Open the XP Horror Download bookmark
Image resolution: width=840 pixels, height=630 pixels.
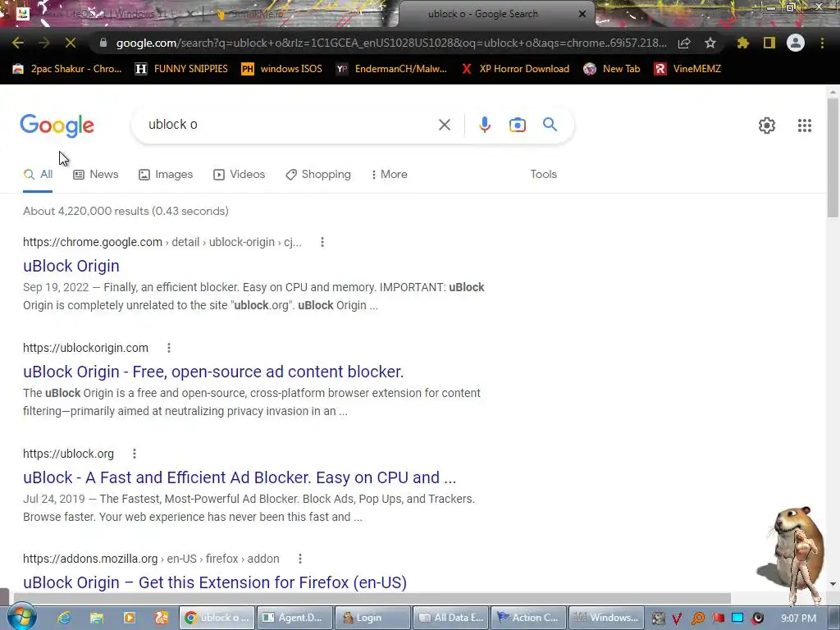515,69
